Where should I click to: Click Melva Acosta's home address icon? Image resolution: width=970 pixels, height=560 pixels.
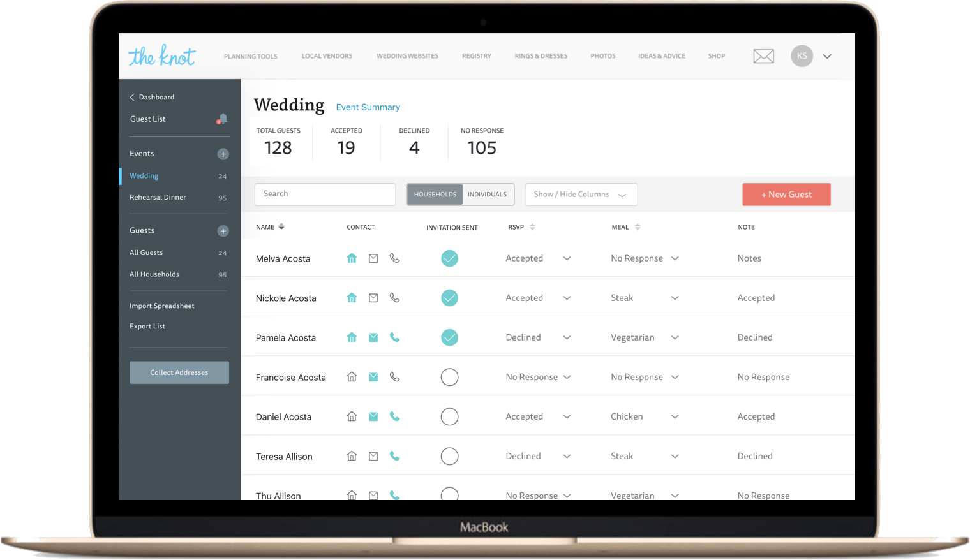coord(352,258)
